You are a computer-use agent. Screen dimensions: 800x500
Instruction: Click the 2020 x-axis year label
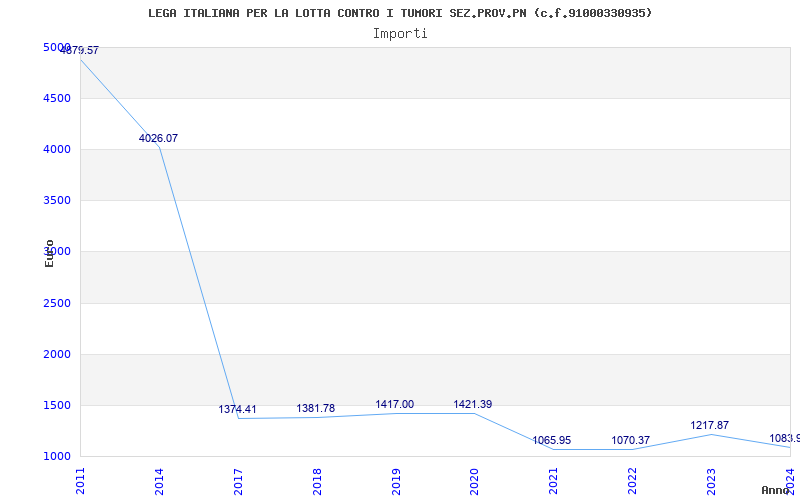pos(474,482)
